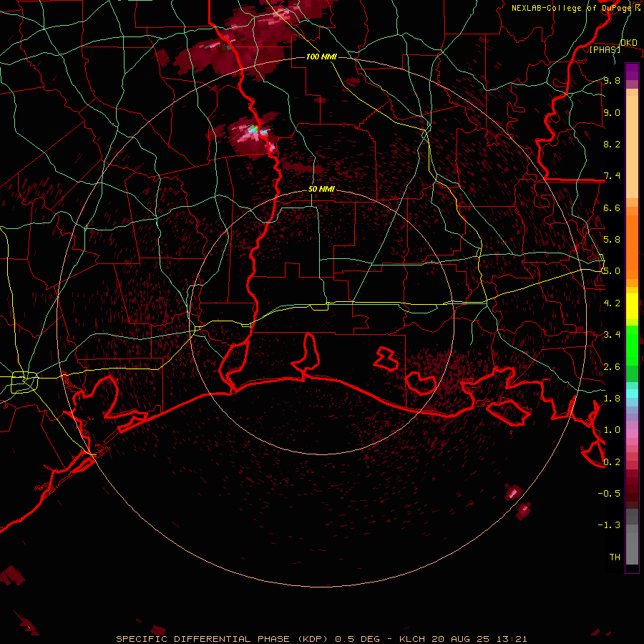Click the 20 AUG 25 date text
Image resolution: width=644 pixels, height=644 pixels.
pos(460,639)
